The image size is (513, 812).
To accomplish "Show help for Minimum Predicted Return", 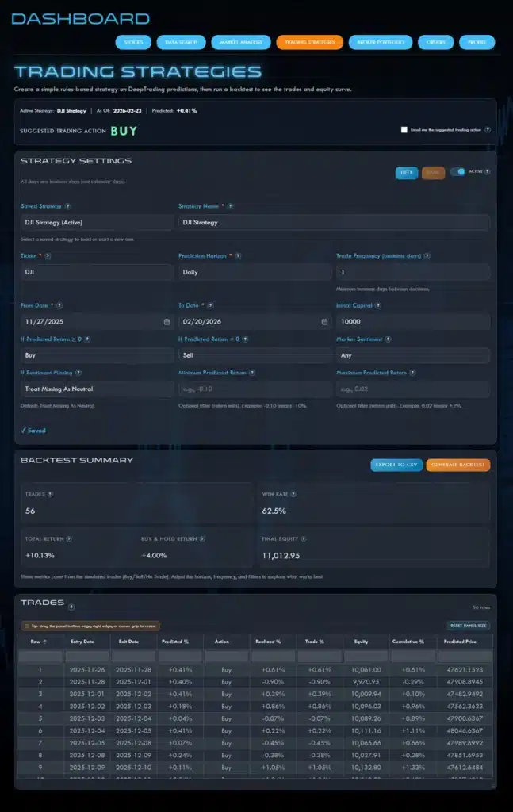I will (x=252, y=373).
